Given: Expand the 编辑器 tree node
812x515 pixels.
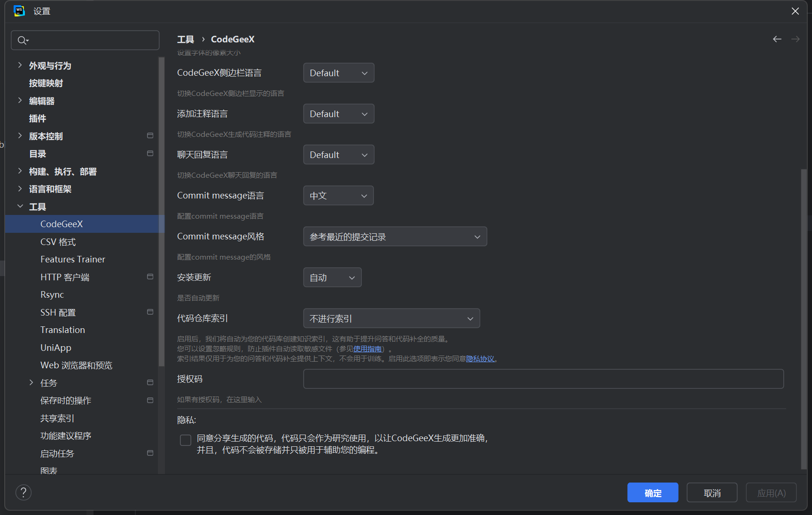Looking at the screenshot, I should tap(20, 101).
